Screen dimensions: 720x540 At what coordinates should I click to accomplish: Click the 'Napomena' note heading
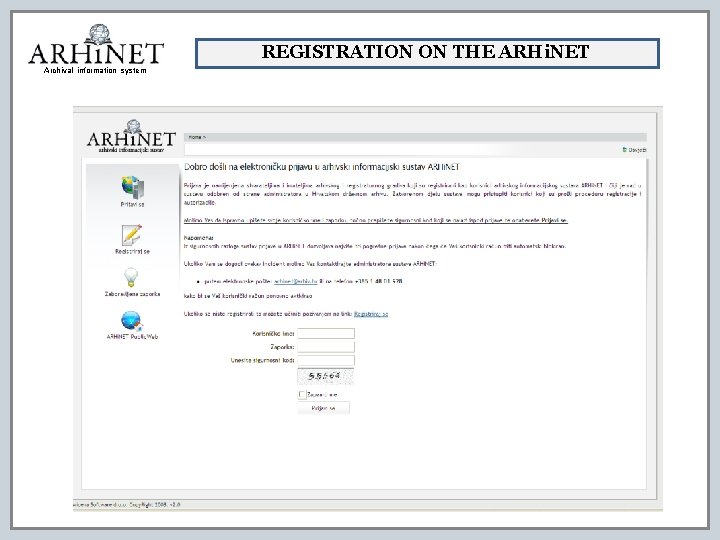pos(198,238)
